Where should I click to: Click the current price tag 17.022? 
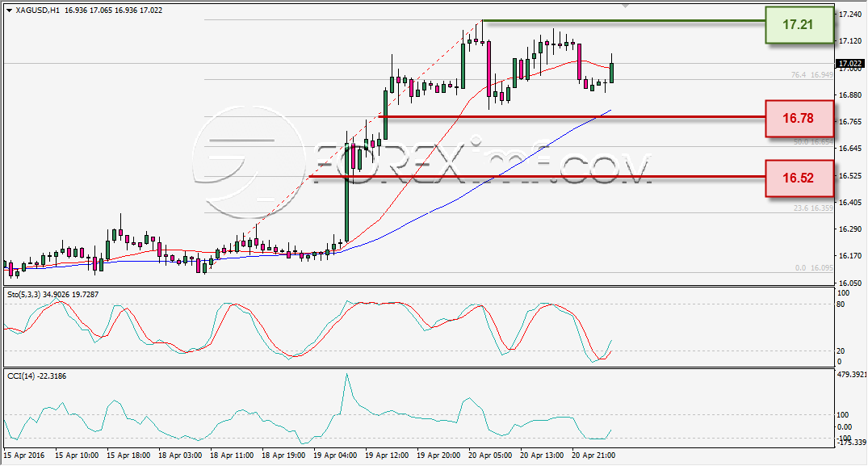coord(849,64)
